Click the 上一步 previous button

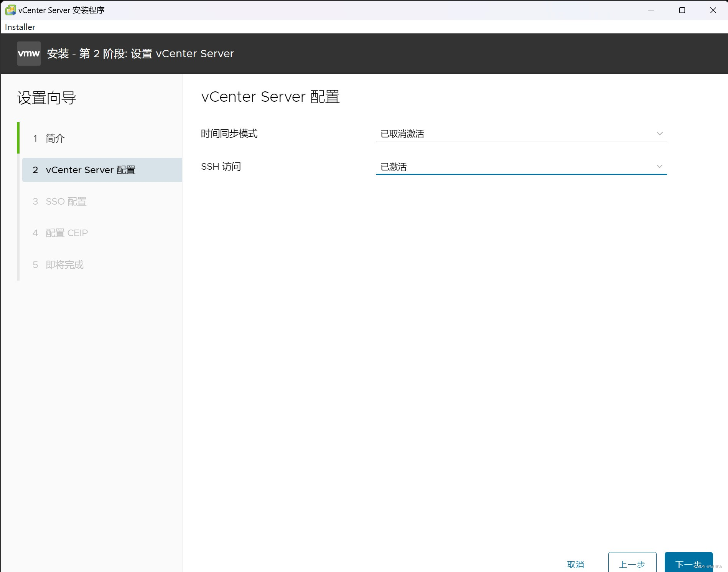coord(632,563)
